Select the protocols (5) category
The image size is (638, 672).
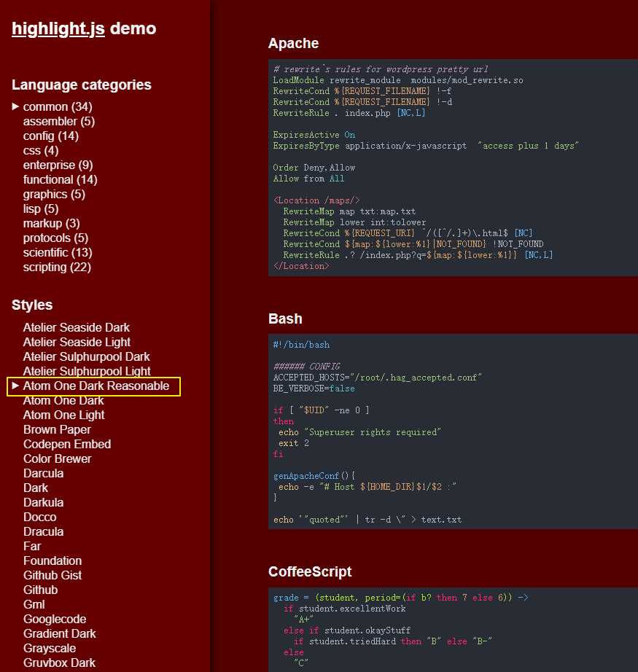(55, 238)
